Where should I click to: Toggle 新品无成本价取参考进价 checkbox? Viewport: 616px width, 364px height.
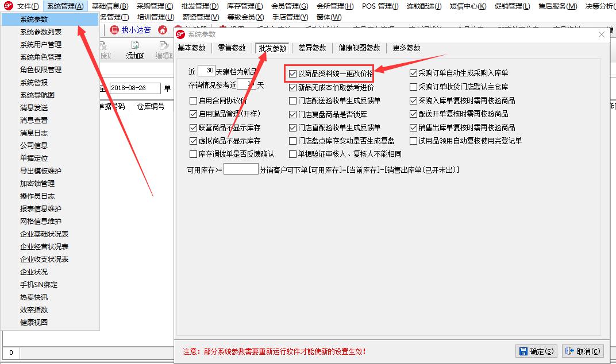(292, 87)
